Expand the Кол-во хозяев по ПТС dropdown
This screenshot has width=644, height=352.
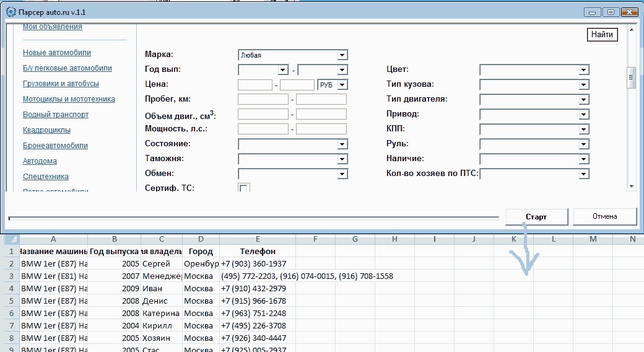pyautogui.click(x=583, y=174)
